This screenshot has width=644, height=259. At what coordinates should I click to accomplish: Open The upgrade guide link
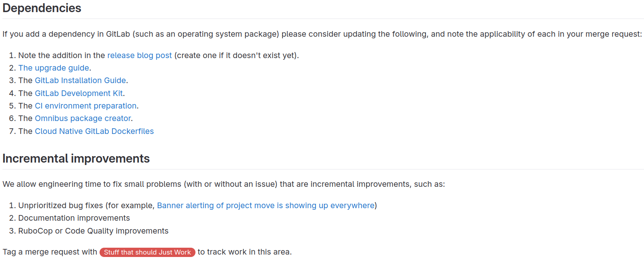54,68
